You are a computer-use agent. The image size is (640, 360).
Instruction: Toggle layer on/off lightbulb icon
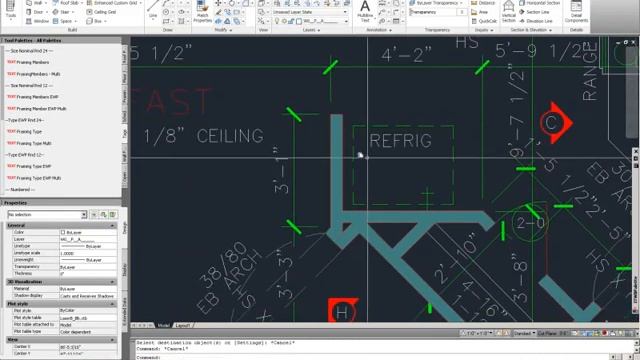pyautogui.click(x=276, y=21)
